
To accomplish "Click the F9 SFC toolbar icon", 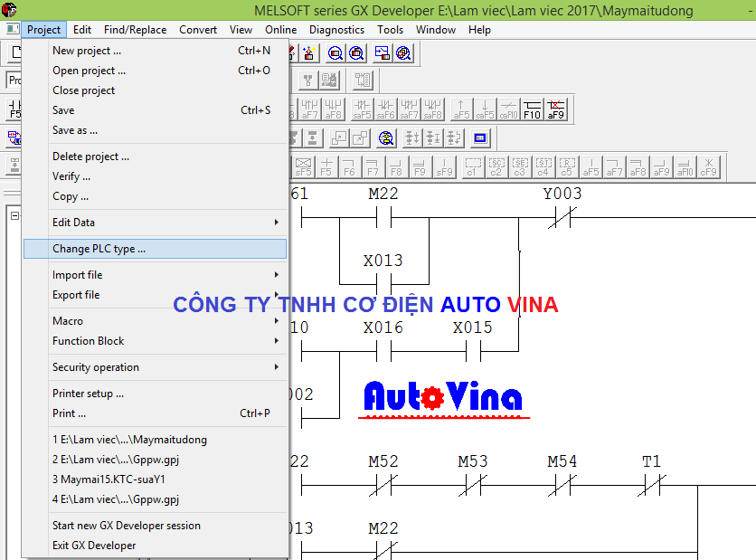I will click(x=420, y=167).
